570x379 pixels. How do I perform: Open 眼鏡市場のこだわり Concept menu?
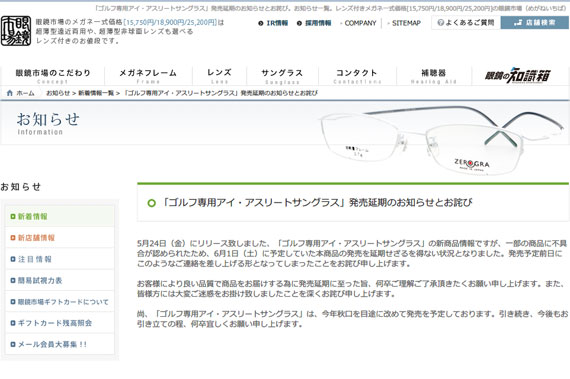53,76
